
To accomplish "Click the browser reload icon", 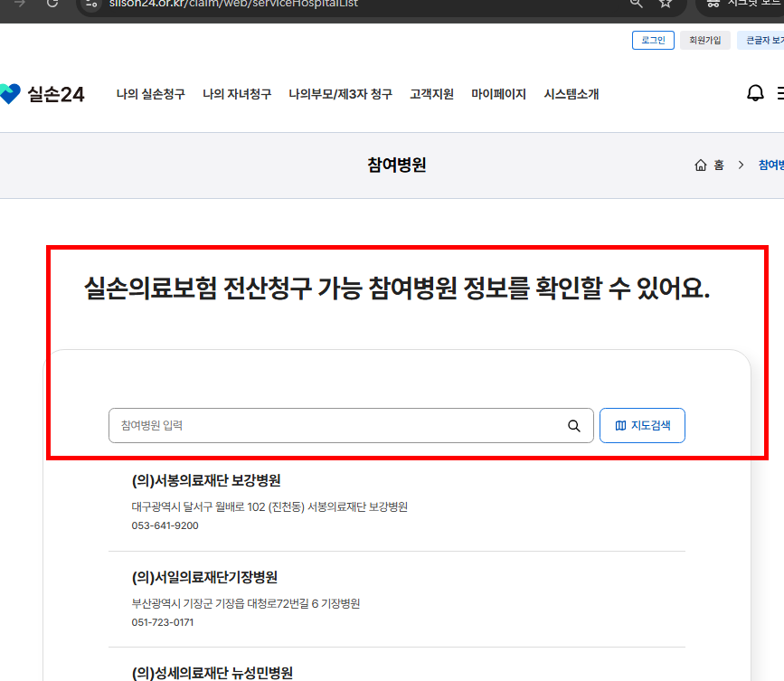I will pyautogui.click(x=52, y=4).
